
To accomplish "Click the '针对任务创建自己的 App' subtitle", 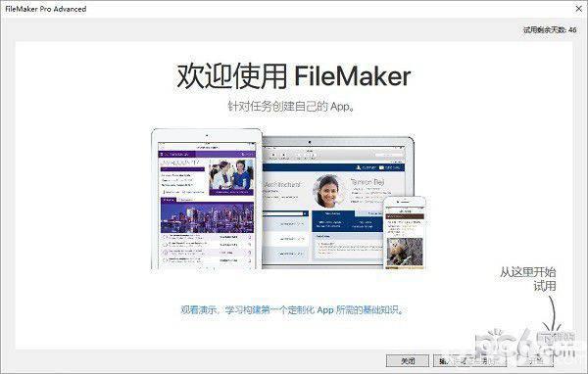I will pos(291,107).
